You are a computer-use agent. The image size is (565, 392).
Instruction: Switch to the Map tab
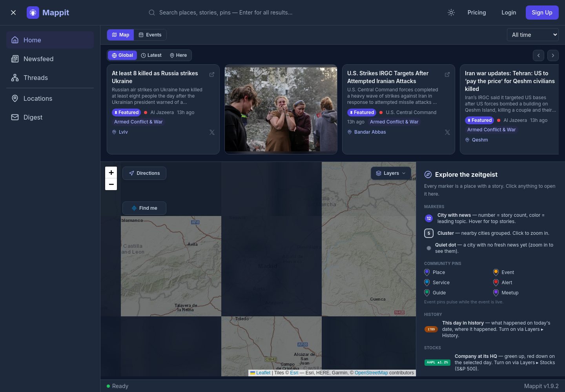tap(120, 35)
